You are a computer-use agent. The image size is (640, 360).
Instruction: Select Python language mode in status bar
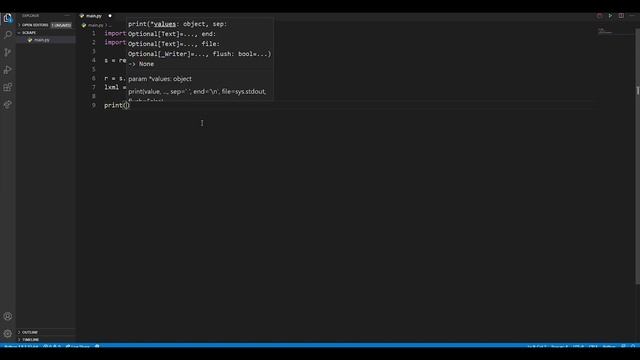[x=609, y=347]
